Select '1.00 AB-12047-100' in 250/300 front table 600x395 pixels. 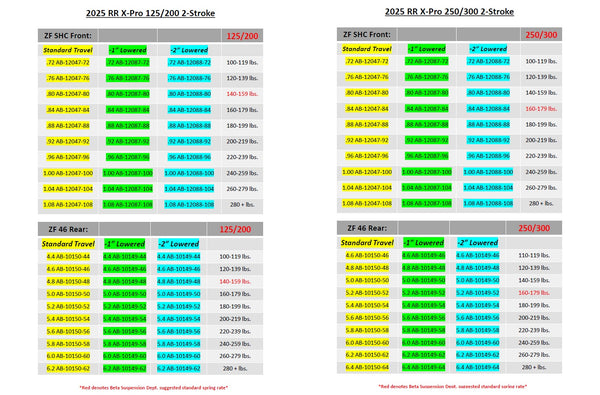click(367, 172)
